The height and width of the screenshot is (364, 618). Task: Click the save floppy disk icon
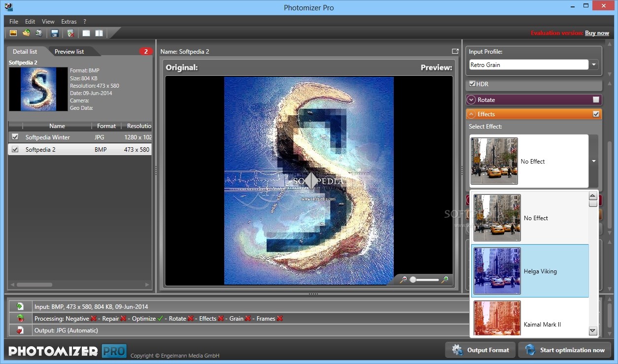[55, 33]
